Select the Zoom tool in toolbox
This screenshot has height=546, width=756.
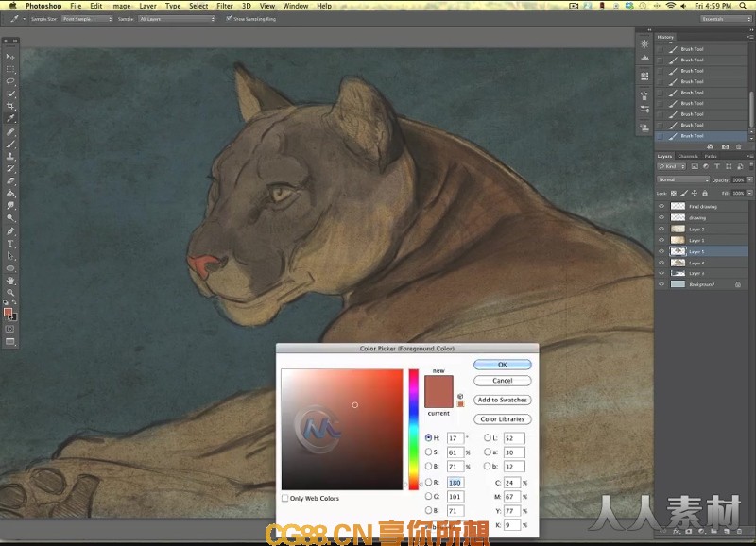10,293
